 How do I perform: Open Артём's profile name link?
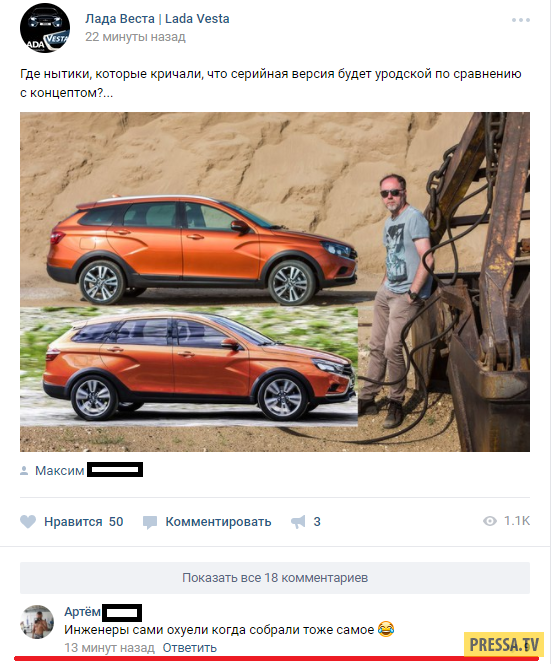coord(82,612)
